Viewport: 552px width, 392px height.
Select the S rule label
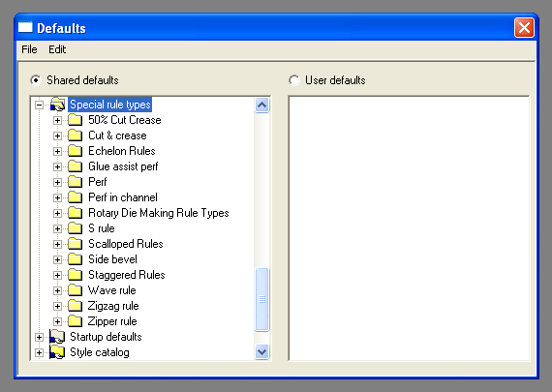tap(102, 228)
